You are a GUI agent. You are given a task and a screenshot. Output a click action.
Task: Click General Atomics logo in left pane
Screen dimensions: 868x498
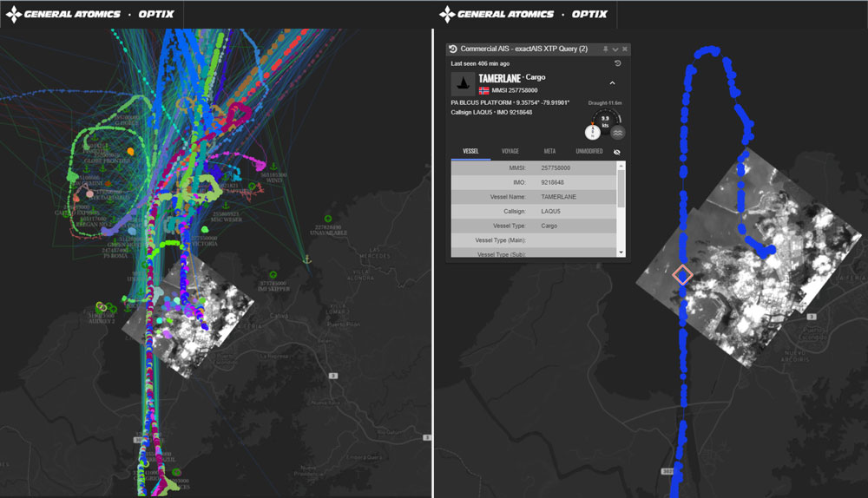click(63, 14)
